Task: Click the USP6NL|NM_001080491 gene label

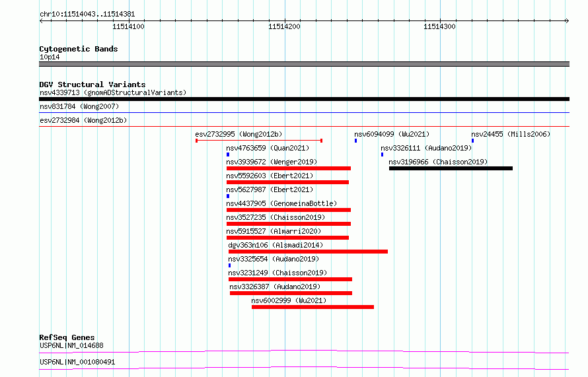Action: (77, 362)
